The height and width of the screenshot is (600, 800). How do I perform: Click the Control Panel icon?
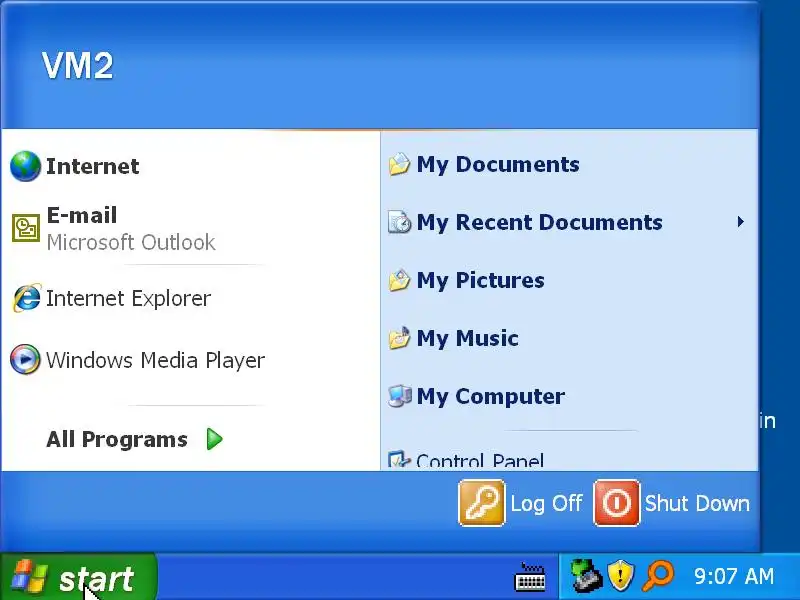399,460
